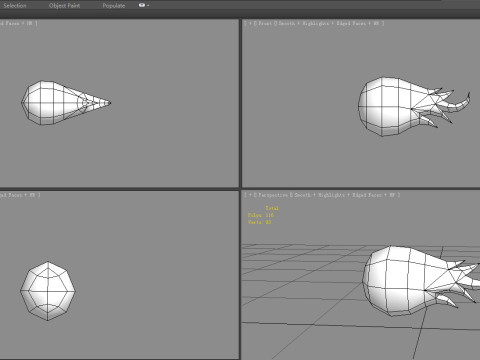Open Perspective viewport Smooth + Highlights shading menu
This screenshot has height=360, width=480.
point(319,195)
